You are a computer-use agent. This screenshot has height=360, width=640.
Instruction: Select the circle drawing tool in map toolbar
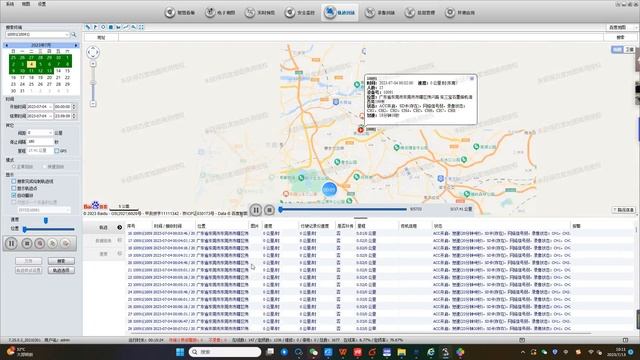[103, 27]
